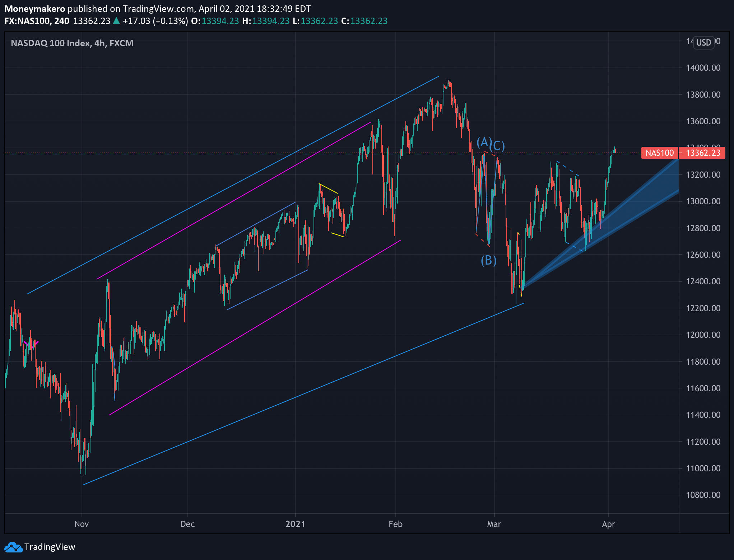Click the 12800.00 price axis label

coord(703,228)
